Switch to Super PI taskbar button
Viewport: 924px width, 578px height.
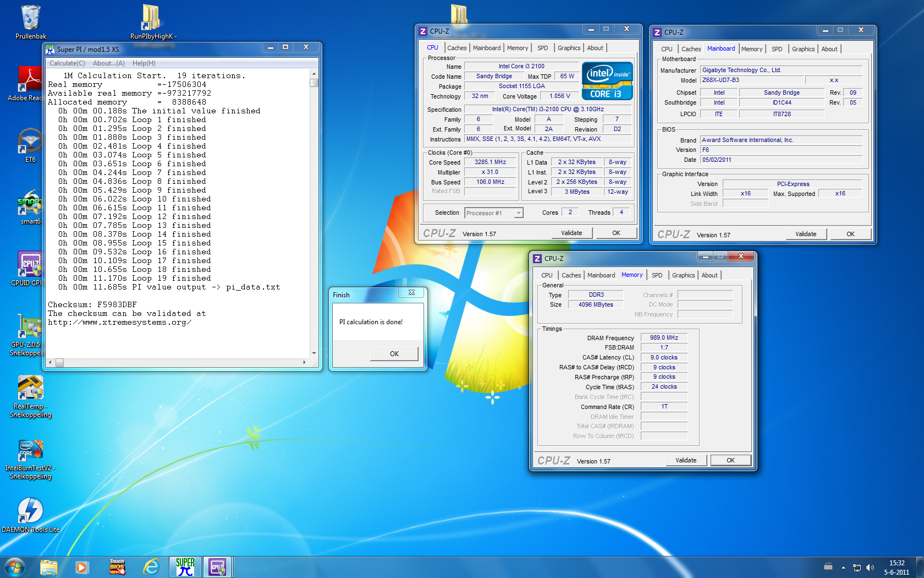tap(185, 567)
